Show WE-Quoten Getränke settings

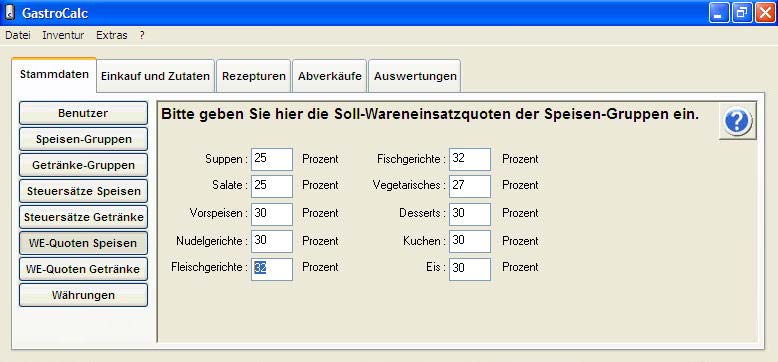[83, 269]
